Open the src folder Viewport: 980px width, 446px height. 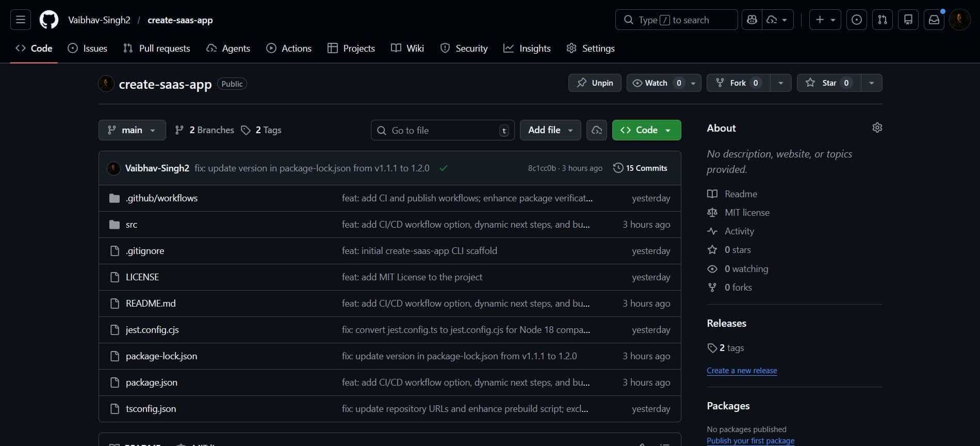[x=132, y=225]
